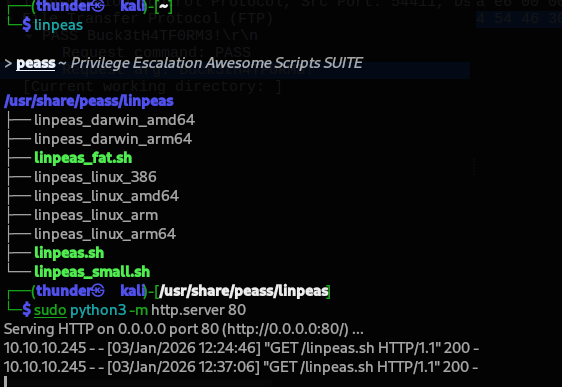Image resolution: width=562 pixels, height=387 pixels.
Task: Click the white prompt path /usr/share/peass/linpeas
Action: pos(244,291)
